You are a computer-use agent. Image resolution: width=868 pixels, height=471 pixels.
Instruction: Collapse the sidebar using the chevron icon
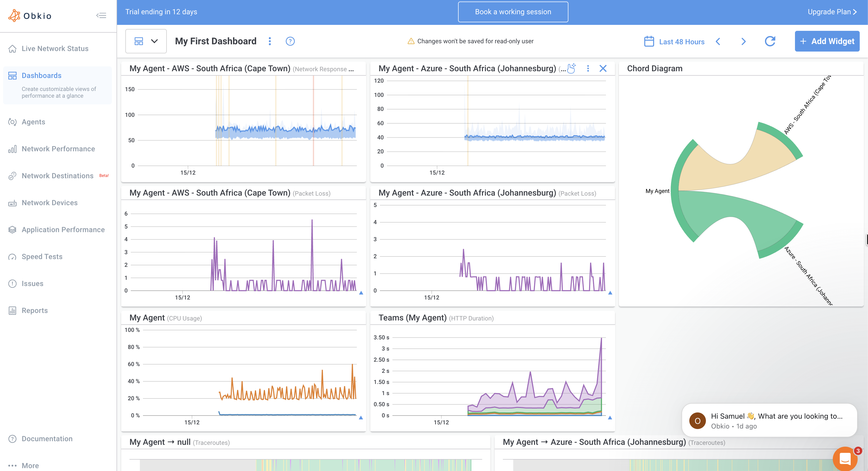(101, 15)
